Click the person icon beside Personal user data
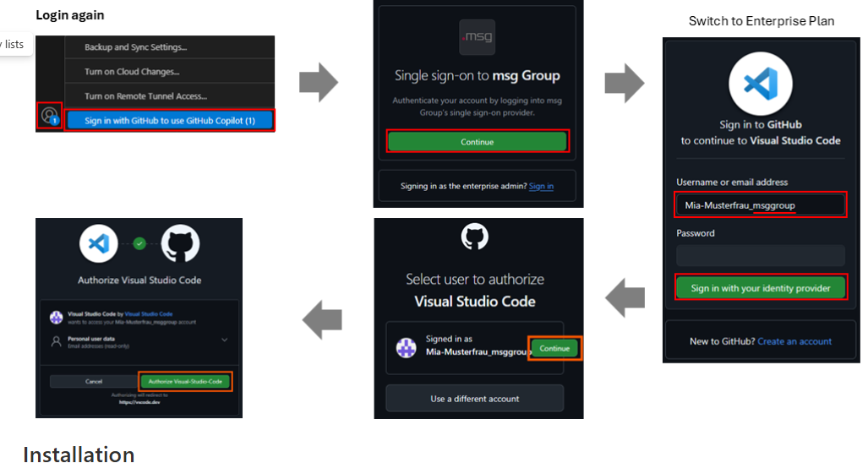This screenshot has height=463, width=868. coord(57,341)
